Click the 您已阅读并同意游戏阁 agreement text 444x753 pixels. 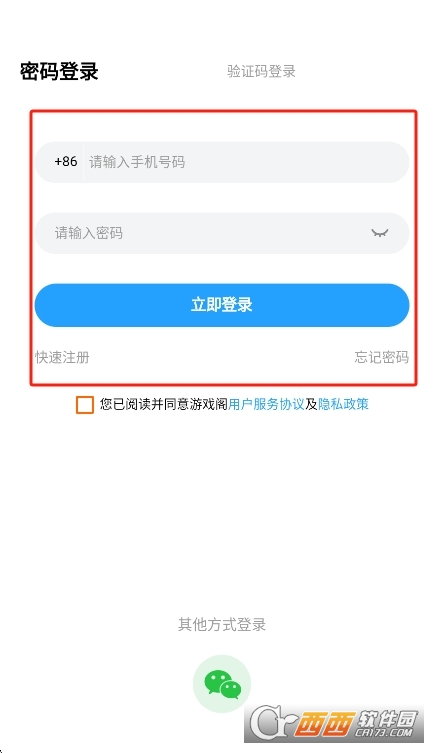pyautogui.click(x=164, y=404)
